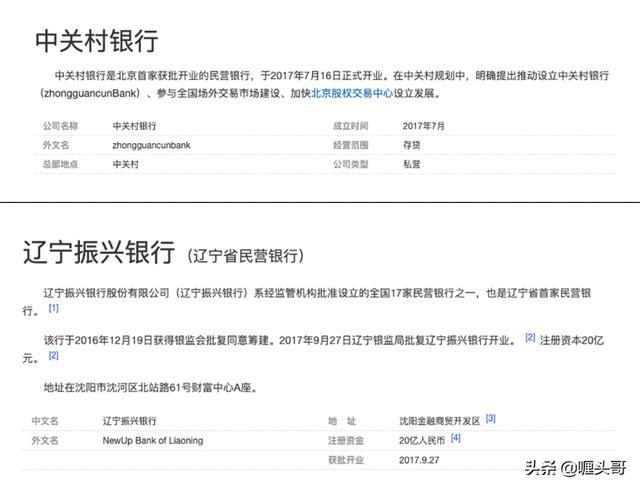Click the subtitle (辽宁省民营银行)

click(x=245, y=256)
